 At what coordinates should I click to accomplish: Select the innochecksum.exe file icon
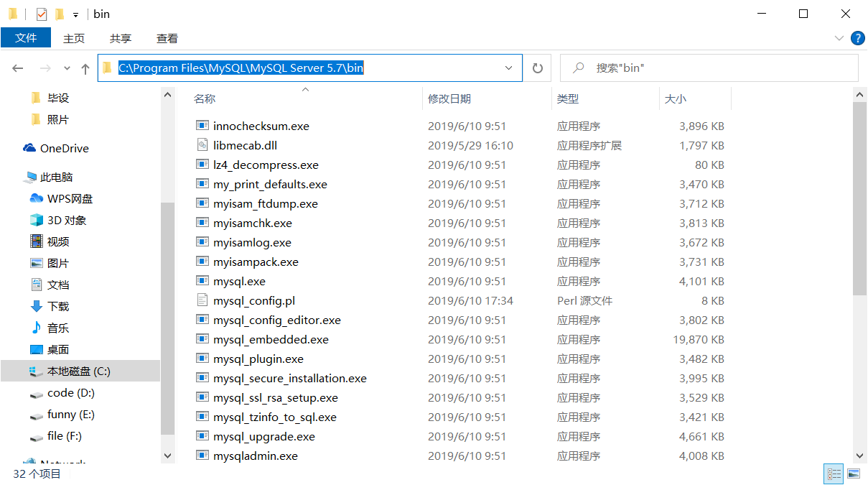point(202,125)
